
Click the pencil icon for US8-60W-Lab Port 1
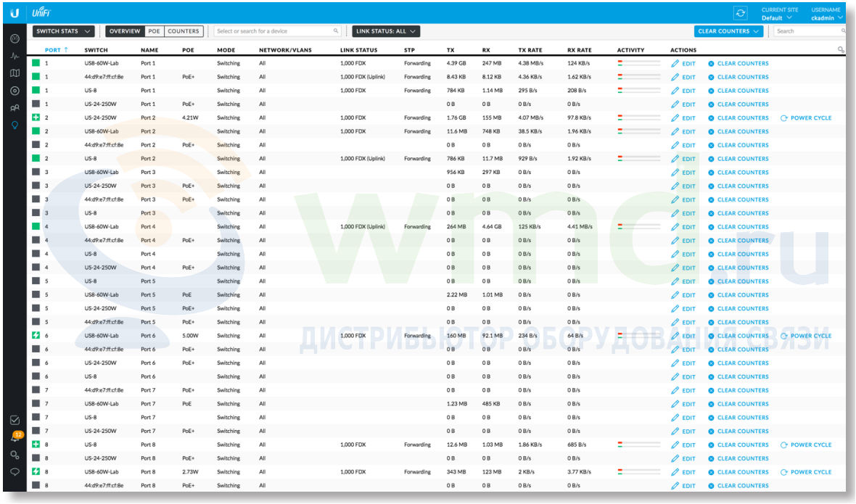click(x=675, y=63)
